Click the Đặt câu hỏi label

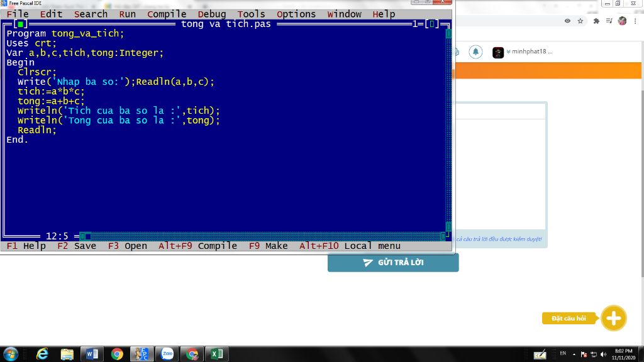(569, 318)
